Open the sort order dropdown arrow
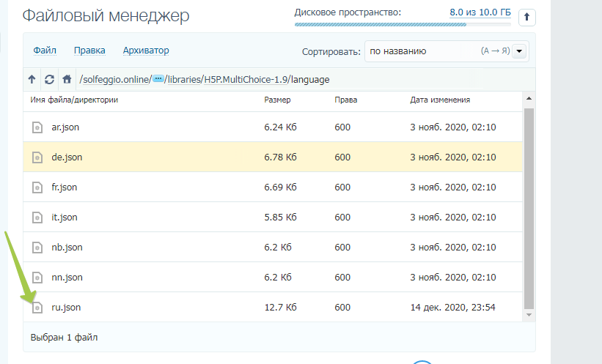 click(519, 51)
